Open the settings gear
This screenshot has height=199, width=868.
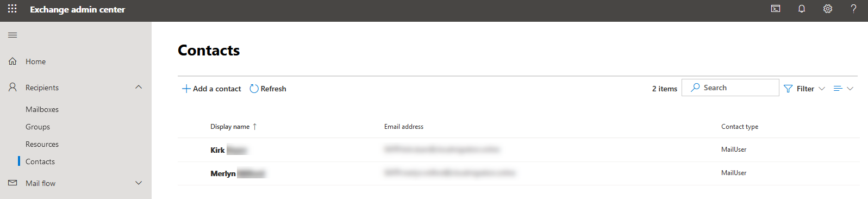[x=828, y=9]
